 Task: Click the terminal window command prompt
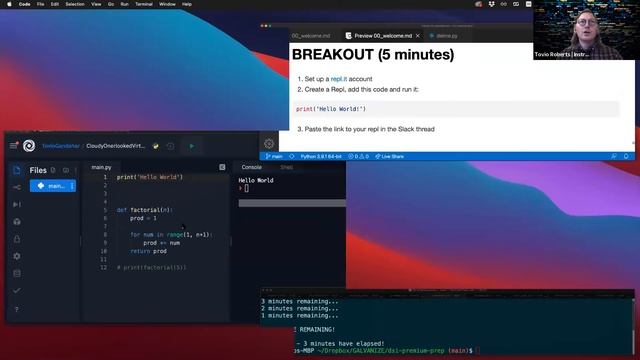pos(477,351)
